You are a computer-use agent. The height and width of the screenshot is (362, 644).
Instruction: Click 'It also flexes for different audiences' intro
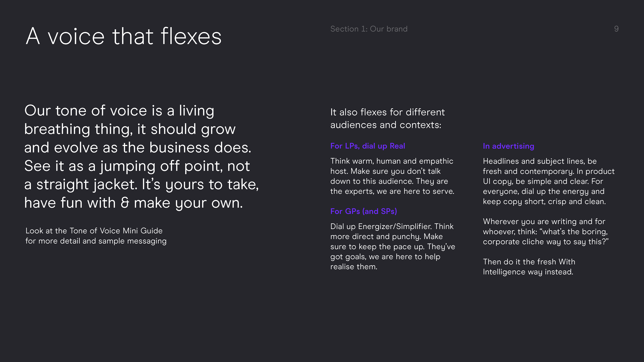tap(388, 118)
